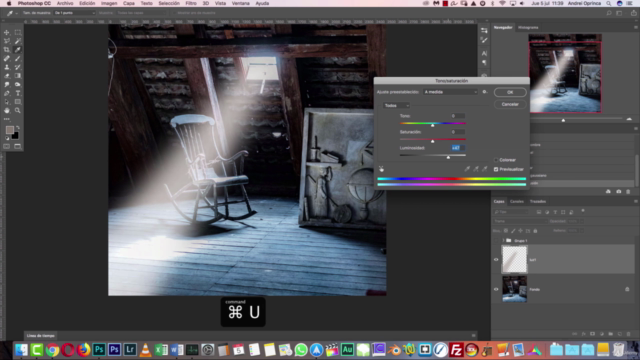Open the layer filter type dropdown

tap(511, 212)
